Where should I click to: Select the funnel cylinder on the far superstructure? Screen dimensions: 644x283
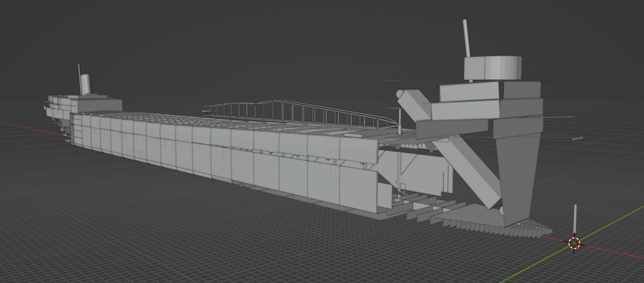(x=86, y=84)
